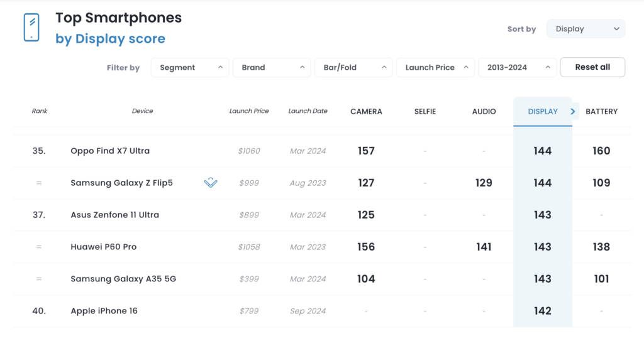Select the AUDIO column header
Viewport: 644px width, 341px height.
point(484,112)
